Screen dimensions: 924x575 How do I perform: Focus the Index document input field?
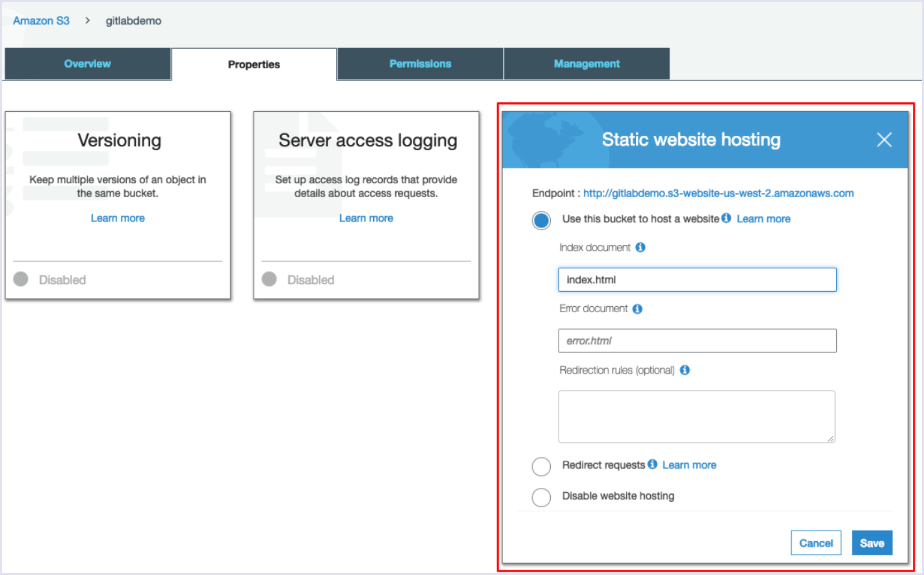(x=697, y=279)
